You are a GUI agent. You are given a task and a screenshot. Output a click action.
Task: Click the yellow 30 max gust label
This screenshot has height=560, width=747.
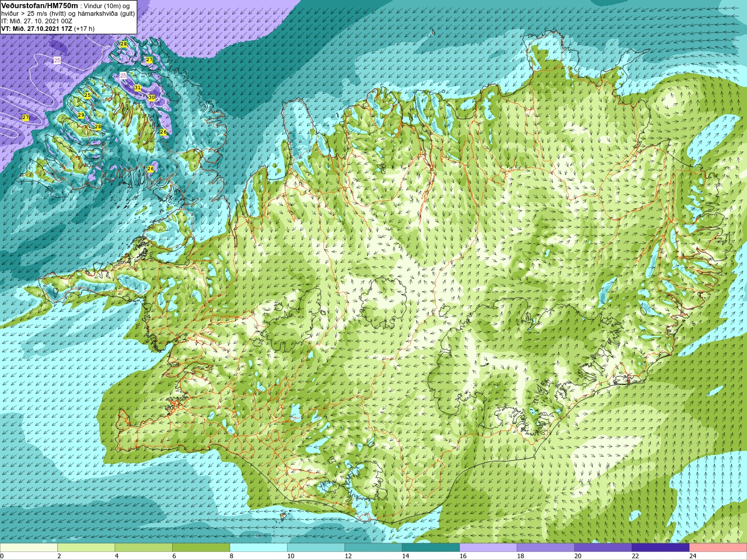click(151, 97)
